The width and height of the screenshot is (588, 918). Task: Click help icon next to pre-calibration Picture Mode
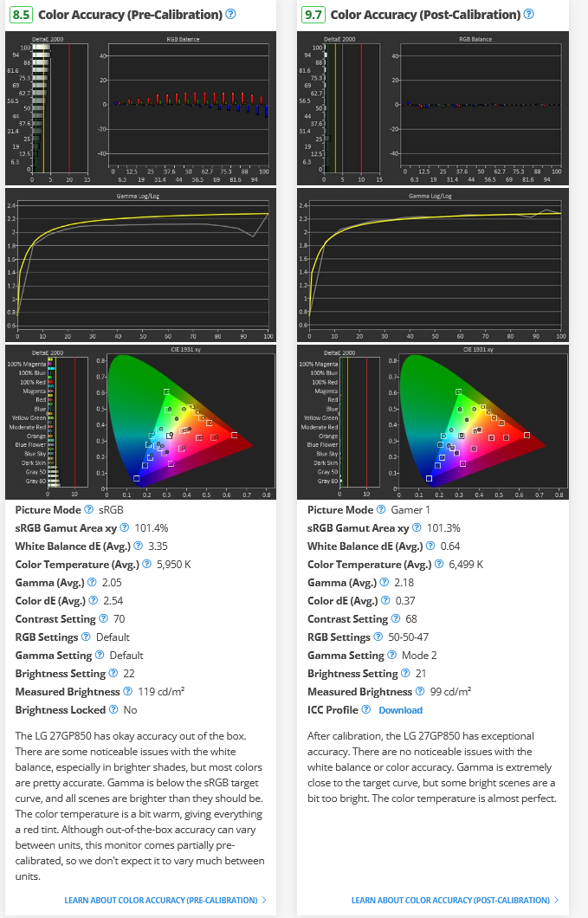89,509
